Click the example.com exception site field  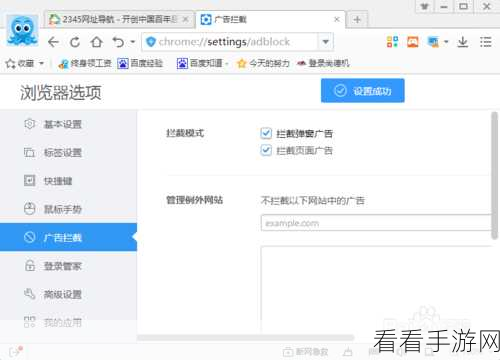click(377, 223)
